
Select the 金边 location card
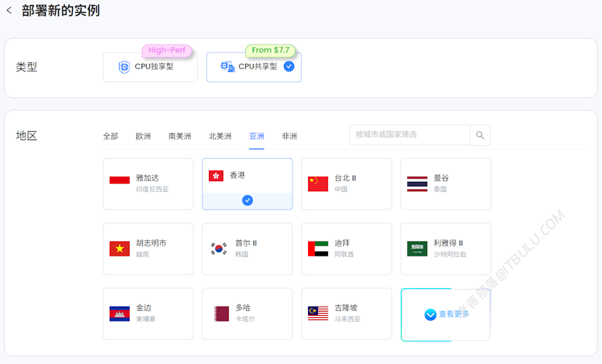(148, 314)
